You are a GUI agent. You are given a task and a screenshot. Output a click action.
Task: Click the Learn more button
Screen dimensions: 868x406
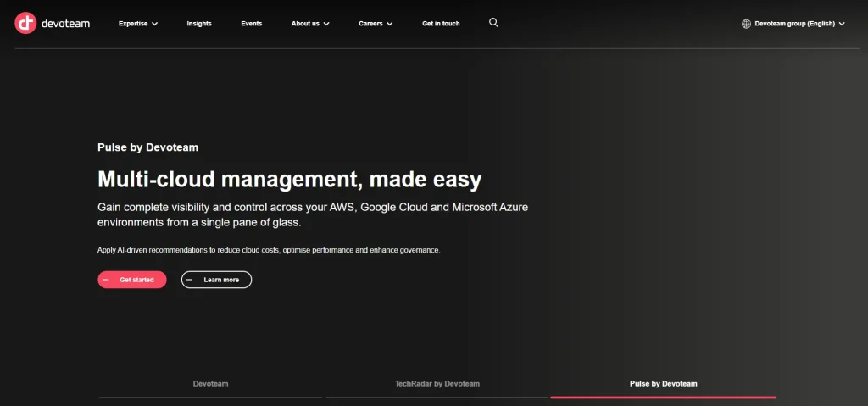(216, 280)
